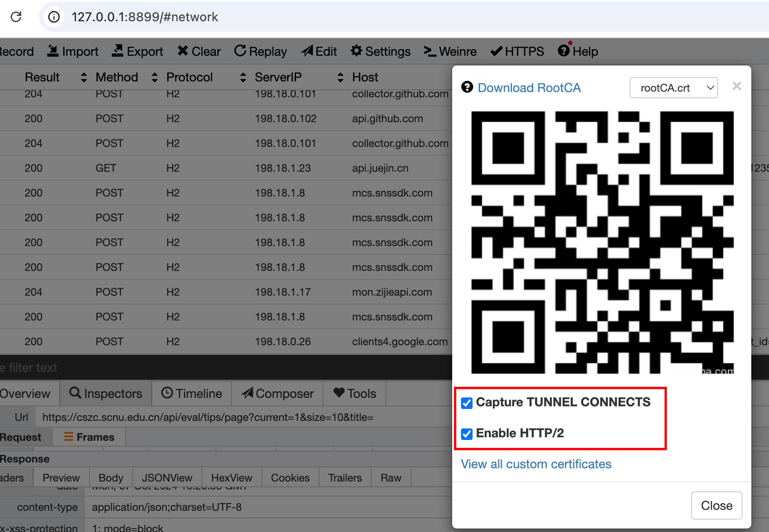Switch to the Inspectors tab
The image size is (769, 532).
click(x=106, y=393)
